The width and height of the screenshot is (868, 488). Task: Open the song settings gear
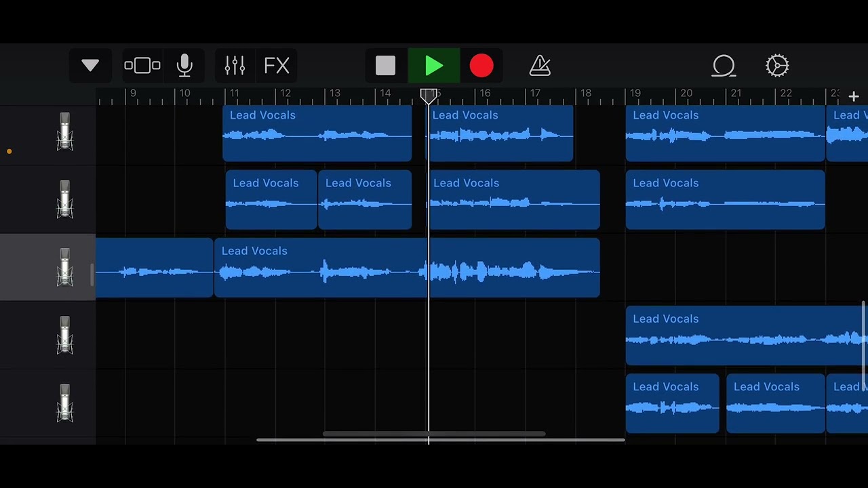coord(777,66)
